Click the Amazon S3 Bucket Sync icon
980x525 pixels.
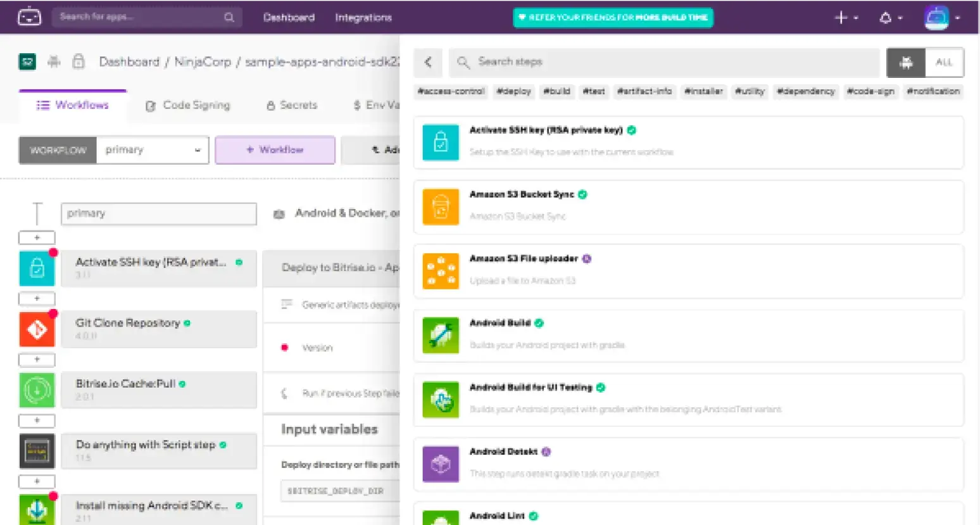440,207
